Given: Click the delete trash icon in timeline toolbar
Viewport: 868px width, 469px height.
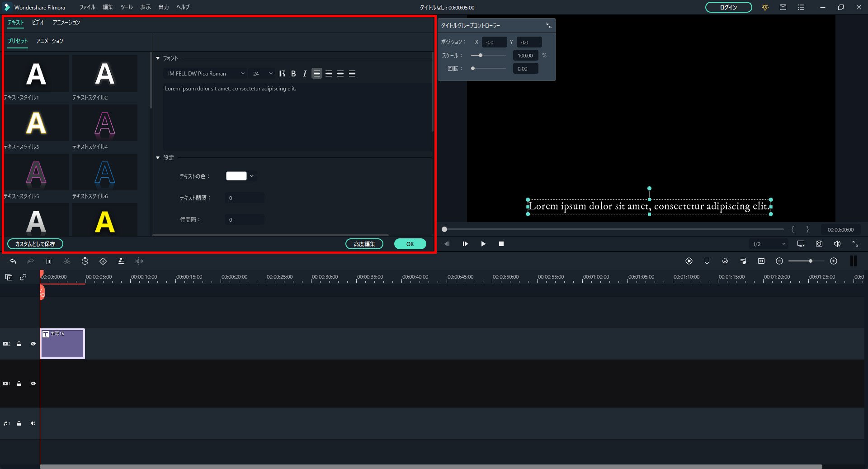Looking at the screenshot, I should tap(49, 261).
